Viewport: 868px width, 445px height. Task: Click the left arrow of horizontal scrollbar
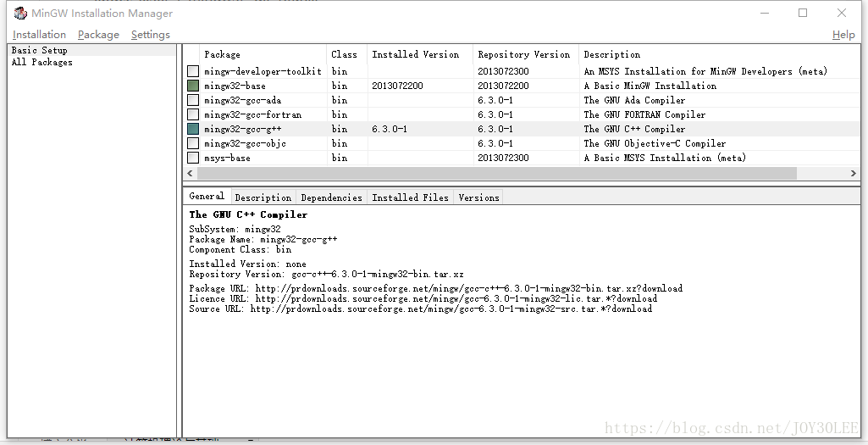190,173
